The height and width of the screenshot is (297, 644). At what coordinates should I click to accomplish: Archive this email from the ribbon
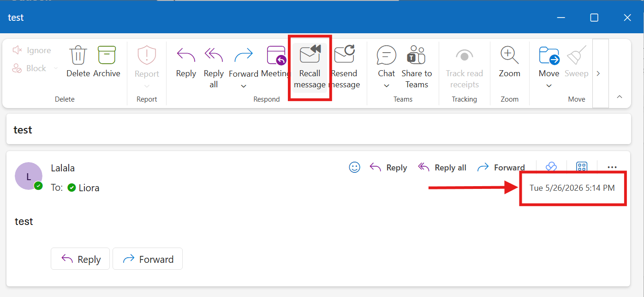(x=107, y=55)
